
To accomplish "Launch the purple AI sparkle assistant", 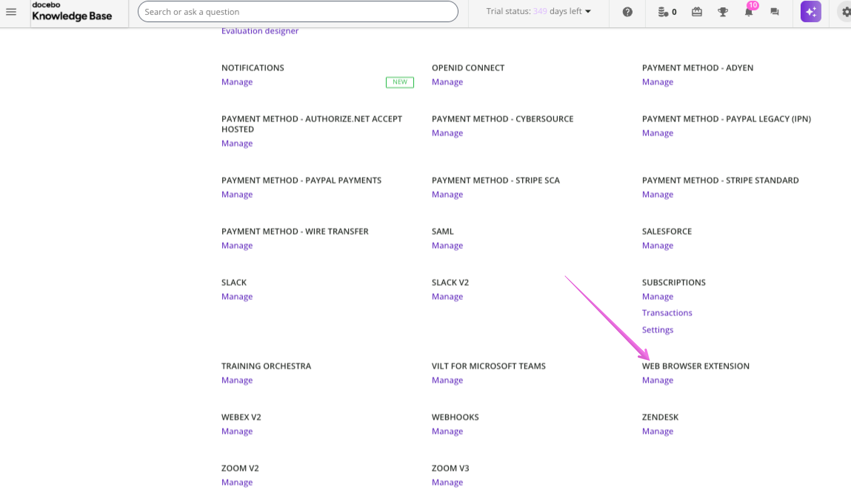I will click(x=811, y=12).
